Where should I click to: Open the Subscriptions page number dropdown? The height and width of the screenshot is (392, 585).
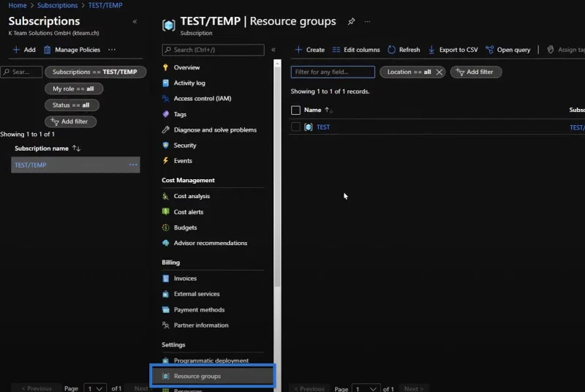coord(95,388)
